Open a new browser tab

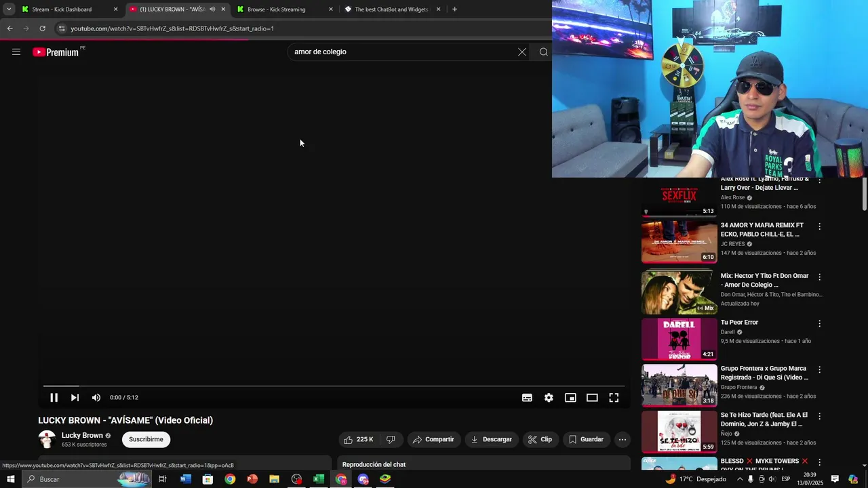click(454, 9)
